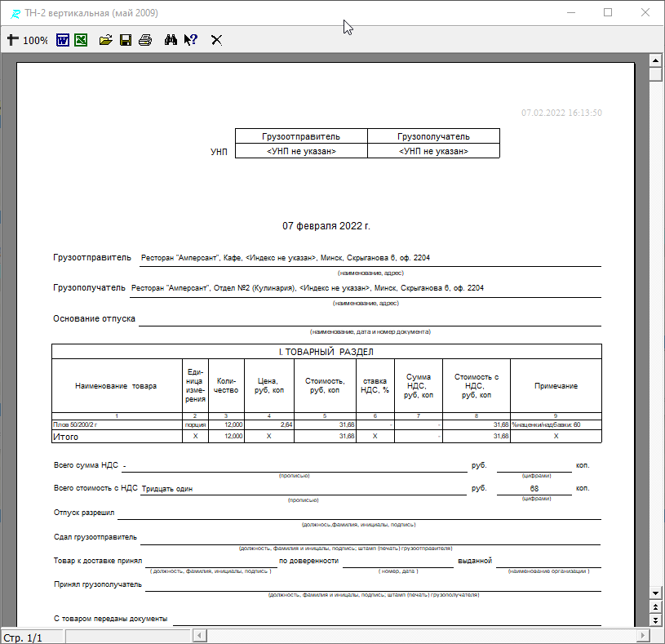
Task: Click the 'Основание отпуска' label
Action: point(94,318)
